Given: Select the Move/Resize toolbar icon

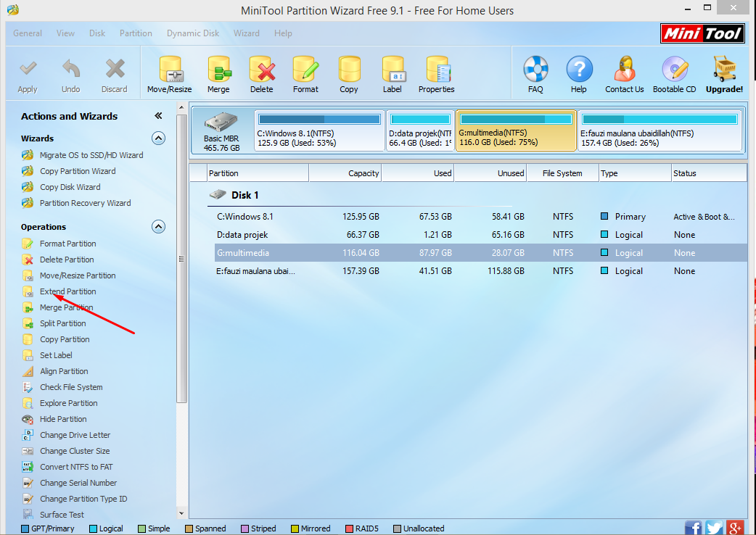Looking at the screenshot, I should (170, 70).
